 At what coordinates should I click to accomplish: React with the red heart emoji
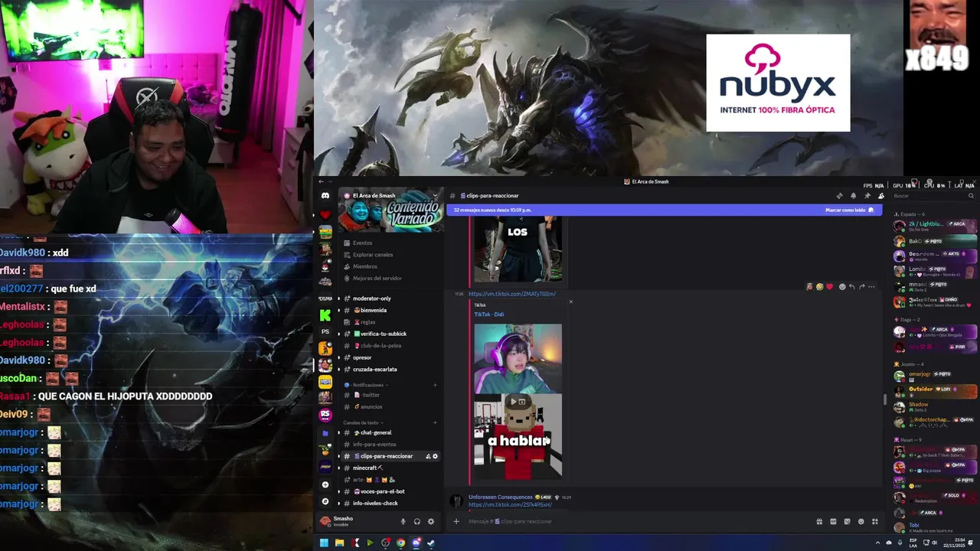pyautogui.click(x=829, y=287)
